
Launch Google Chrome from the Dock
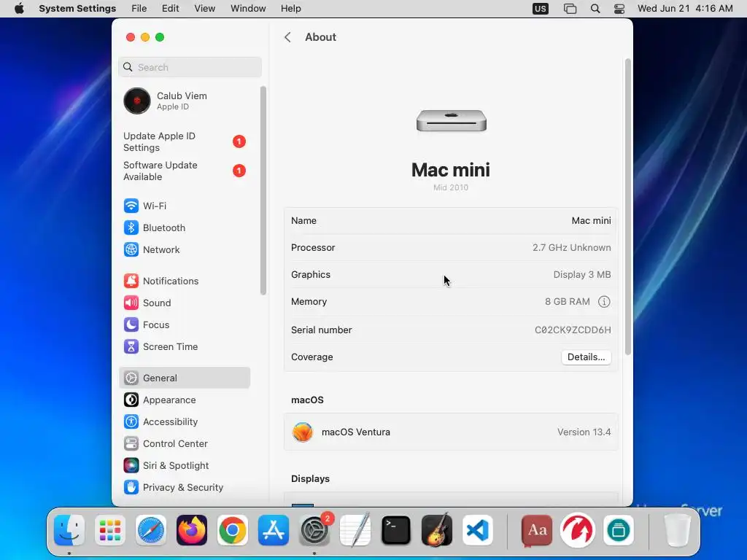[x=233, y=530]
